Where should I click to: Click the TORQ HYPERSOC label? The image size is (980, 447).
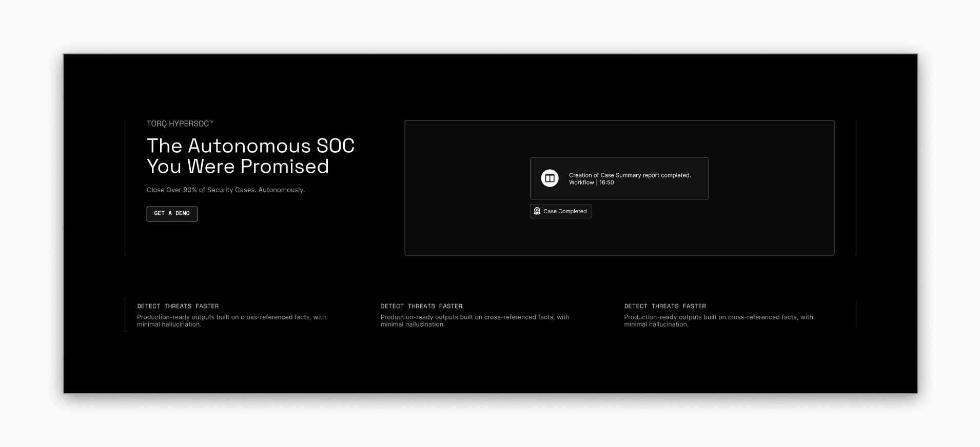point(180,124)
